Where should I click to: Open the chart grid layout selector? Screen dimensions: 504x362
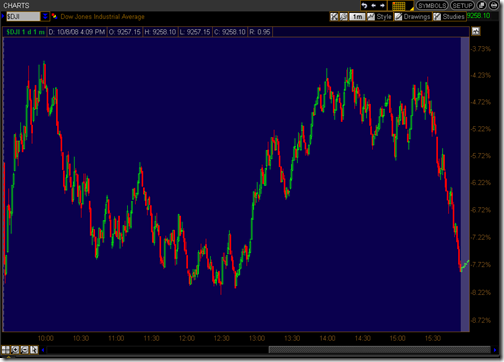[x=400, y=6]
